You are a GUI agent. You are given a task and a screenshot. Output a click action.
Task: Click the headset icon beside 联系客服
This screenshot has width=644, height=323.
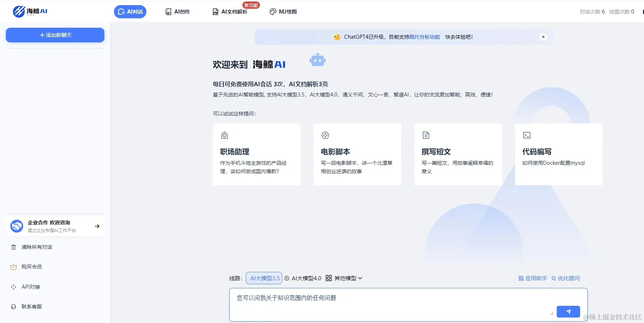coord(14,307)
